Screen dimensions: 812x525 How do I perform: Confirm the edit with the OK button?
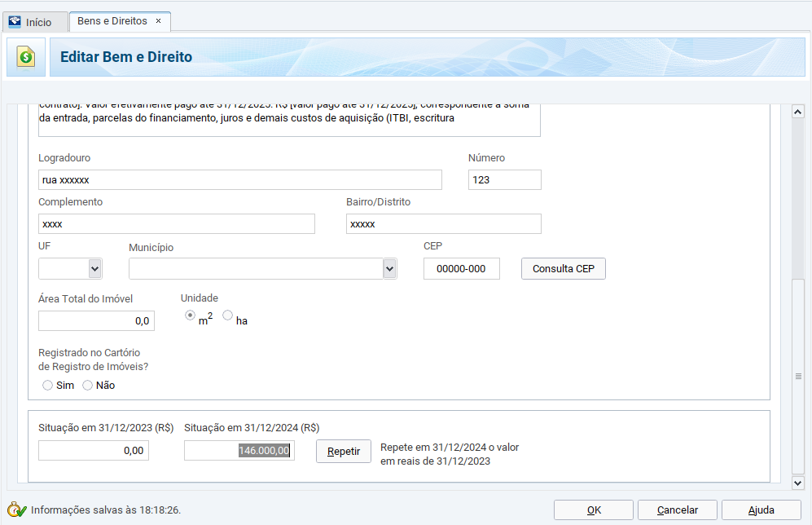pyautogui.click(x=594, y=510)
